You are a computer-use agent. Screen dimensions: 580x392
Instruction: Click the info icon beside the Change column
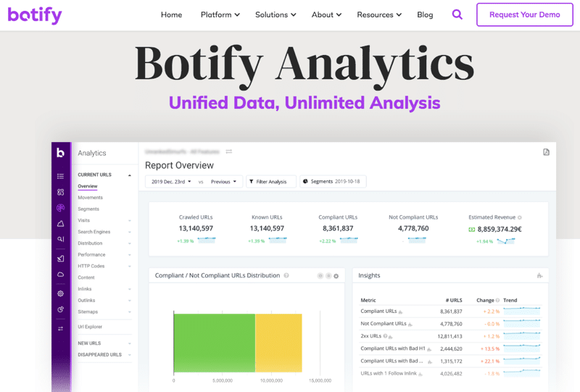[x=497, y=300]
